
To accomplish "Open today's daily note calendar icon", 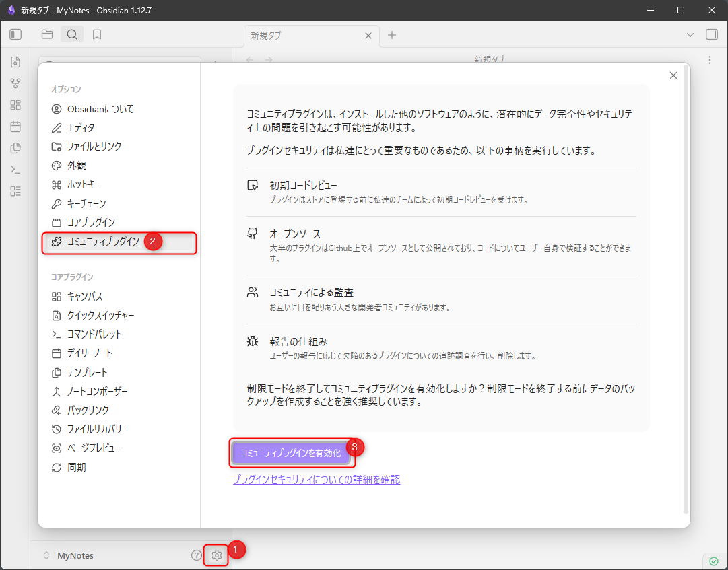I will coord(15,126).
